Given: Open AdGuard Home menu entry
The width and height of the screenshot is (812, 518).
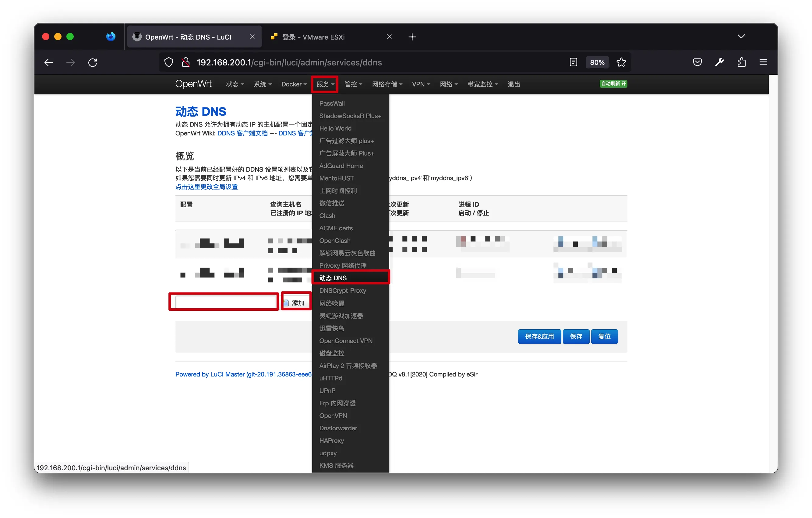Looking at the screenshot, I should pyautogui.click(x=350, y=166).
